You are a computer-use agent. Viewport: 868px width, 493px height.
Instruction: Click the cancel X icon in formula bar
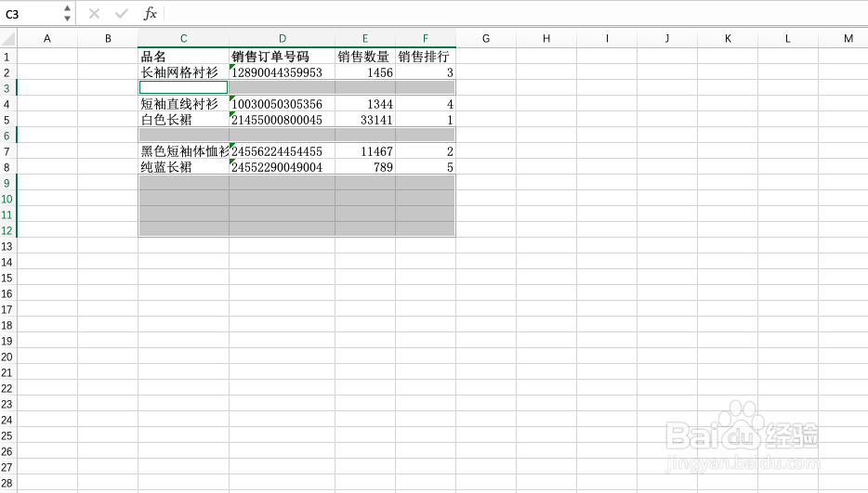(94, 13)
